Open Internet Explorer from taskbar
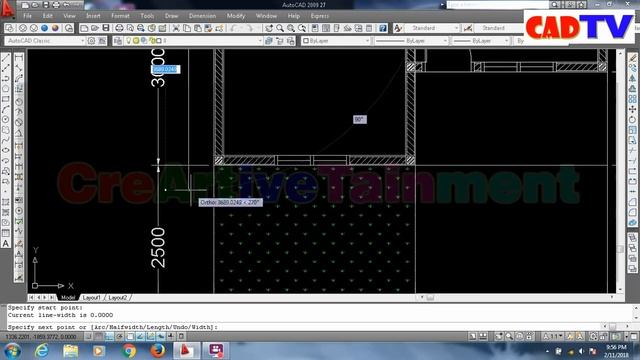This screenshot has height=360, width=640. (42, 351)
